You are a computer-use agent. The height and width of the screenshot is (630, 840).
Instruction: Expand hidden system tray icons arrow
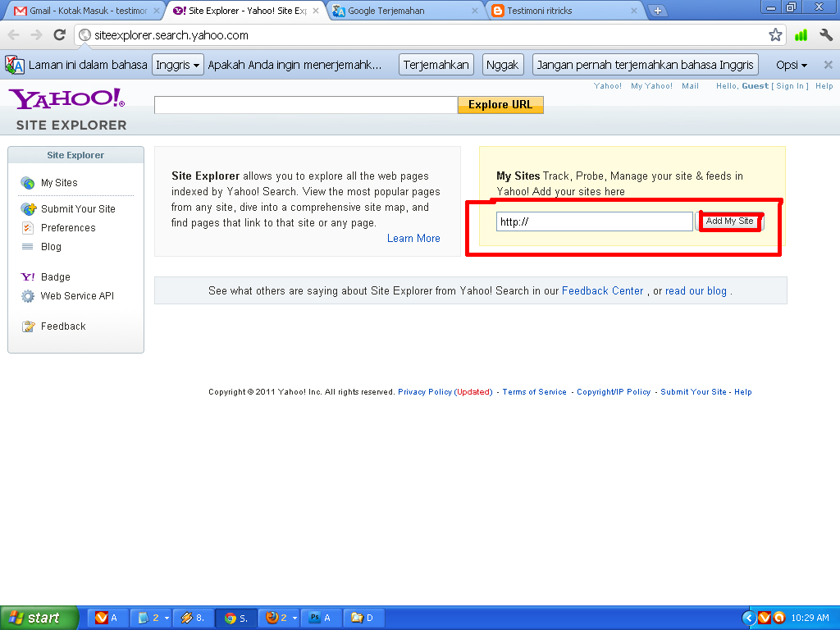[x=748, y=619]
